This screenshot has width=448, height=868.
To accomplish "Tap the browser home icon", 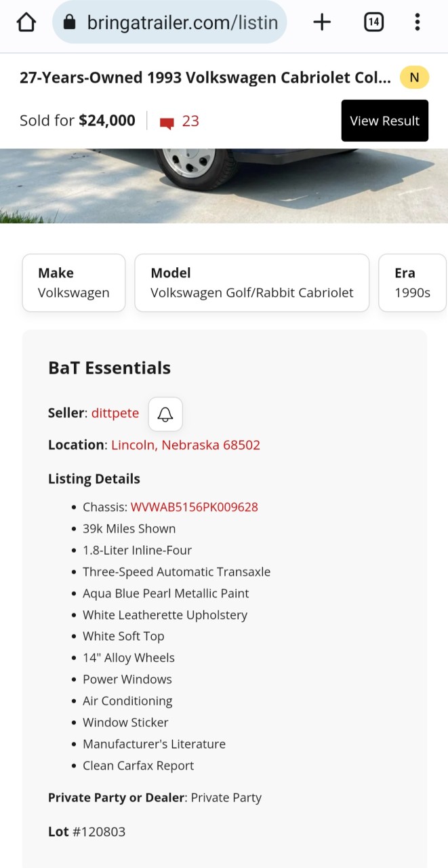I will click(26, 22).
